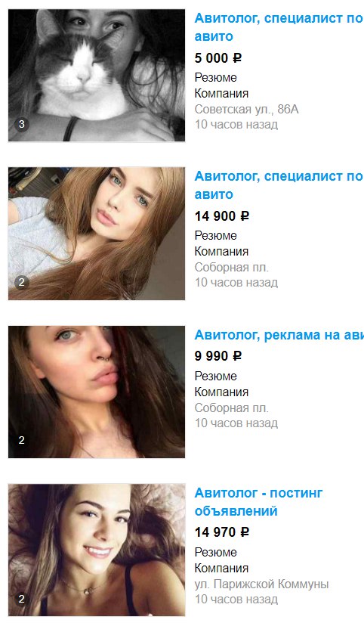
Task: Open thumbnail of the 14 970 ₽ listing
Action: (97, 550)
